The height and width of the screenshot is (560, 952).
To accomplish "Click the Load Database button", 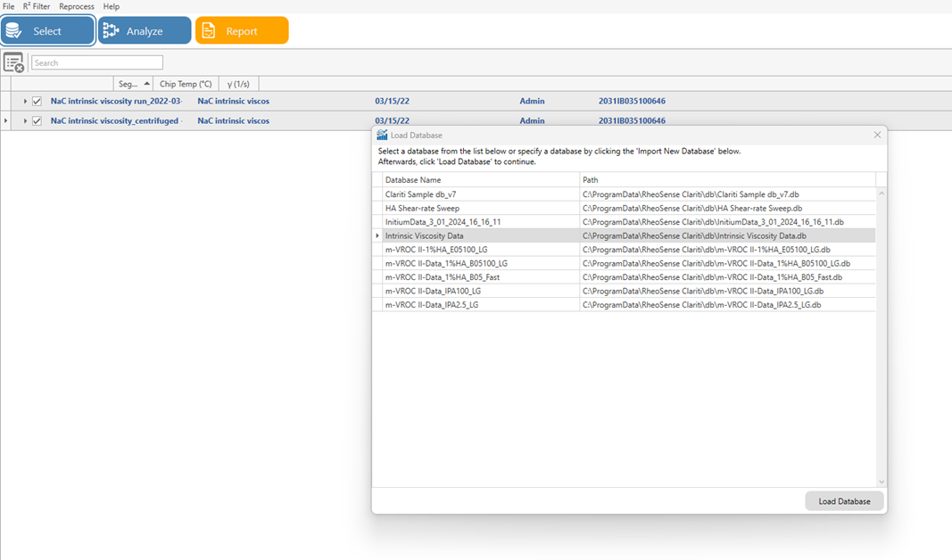I will click(x=844, y=501).
